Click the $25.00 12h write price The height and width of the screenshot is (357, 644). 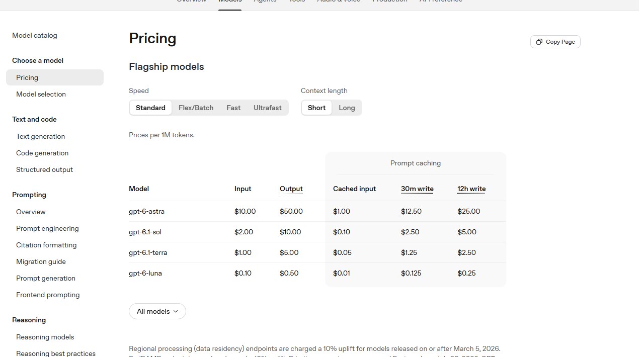point(469,211)
